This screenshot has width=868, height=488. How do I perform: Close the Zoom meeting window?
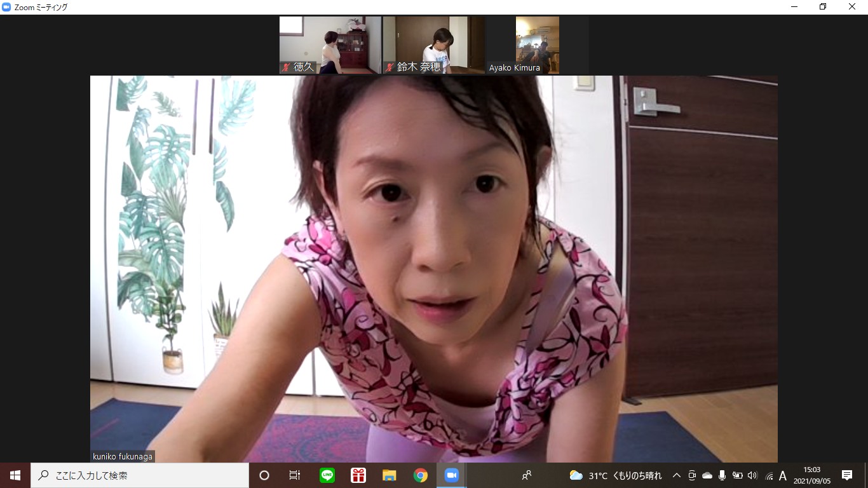(x=852, y=7)
